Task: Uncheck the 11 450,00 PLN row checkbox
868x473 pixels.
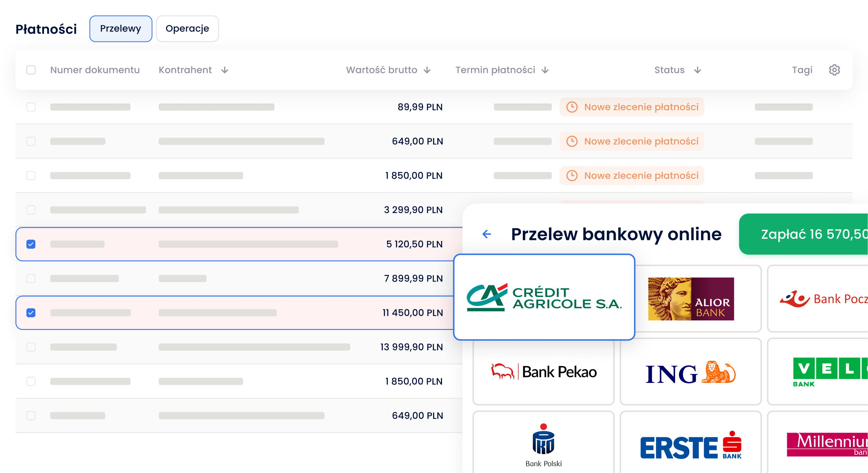Action: pos(31,313)
